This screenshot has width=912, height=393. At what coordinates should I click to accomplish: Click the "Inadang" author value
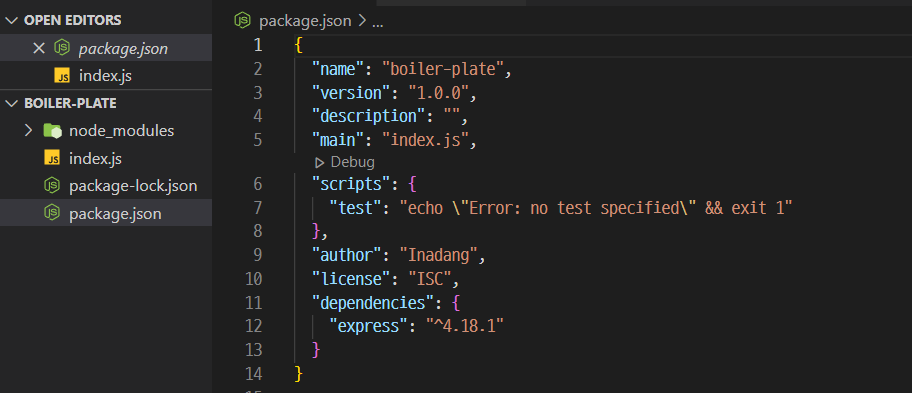(x=438, y=255)
